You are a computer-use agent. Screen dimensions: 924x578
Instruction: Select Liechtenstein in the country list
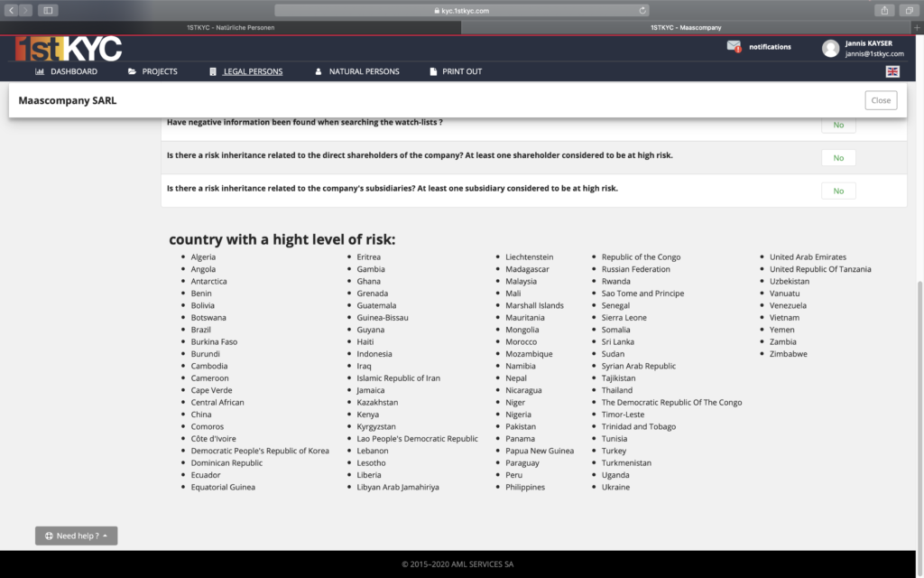529,257
